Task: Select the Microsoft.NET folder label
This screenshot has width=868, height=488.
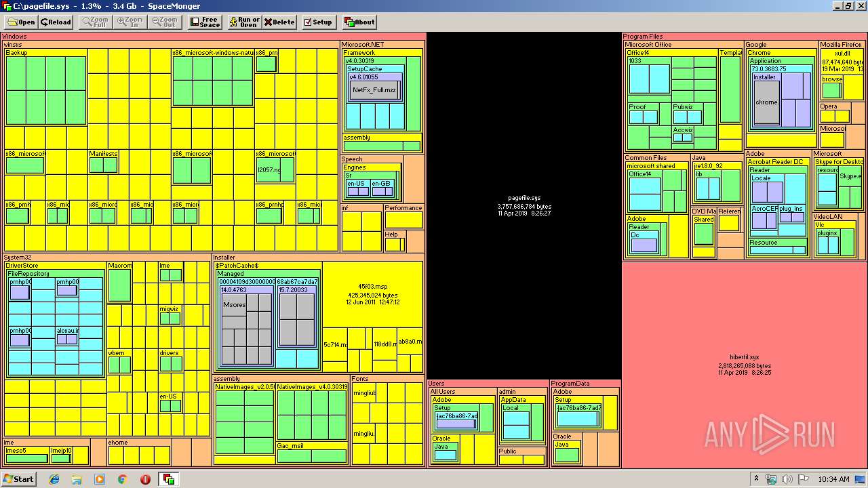Action: (x=363, y=45)
